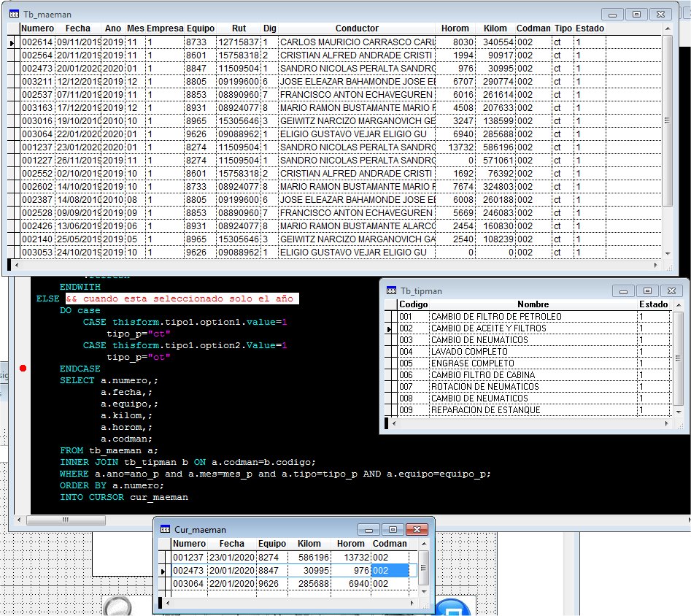Click the LAVADO COMPLETO row
The height and width of the screenshot is (616, 691).
[533, 352]
